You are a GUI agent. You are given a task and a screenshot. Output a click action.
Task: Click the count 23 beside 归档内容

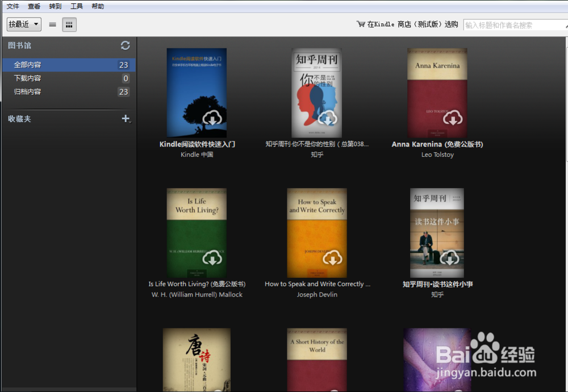coord(123,91)
